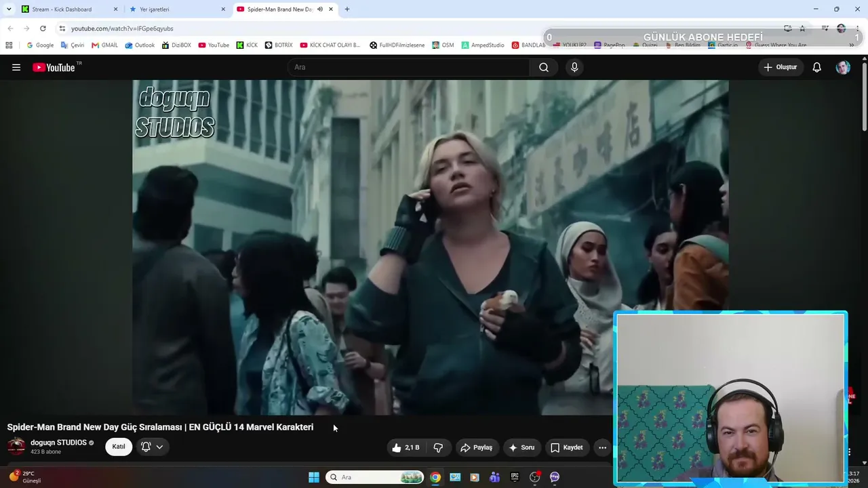Open the Google bookmark
Screen dimensions: 868x488
click(x=40, y=45)
